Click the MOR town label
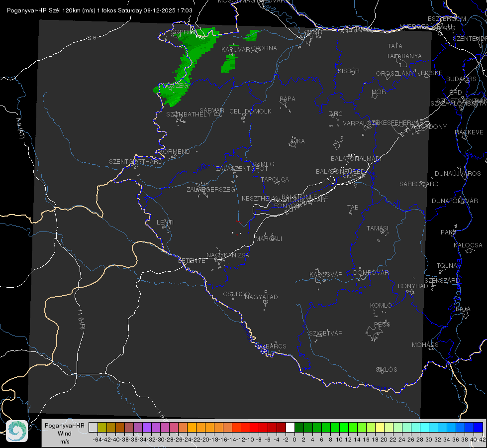 pos(379,92)
